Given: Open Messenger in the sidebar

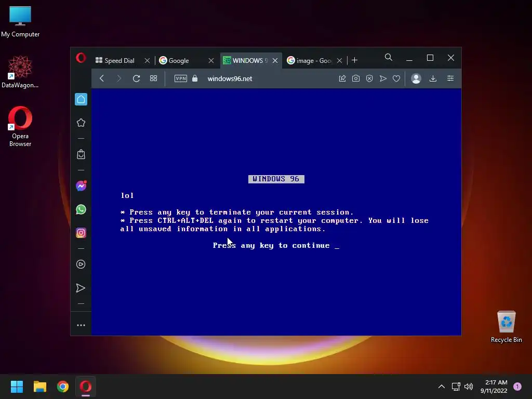Looking at the screenshot, I should [x=81, y=185].
